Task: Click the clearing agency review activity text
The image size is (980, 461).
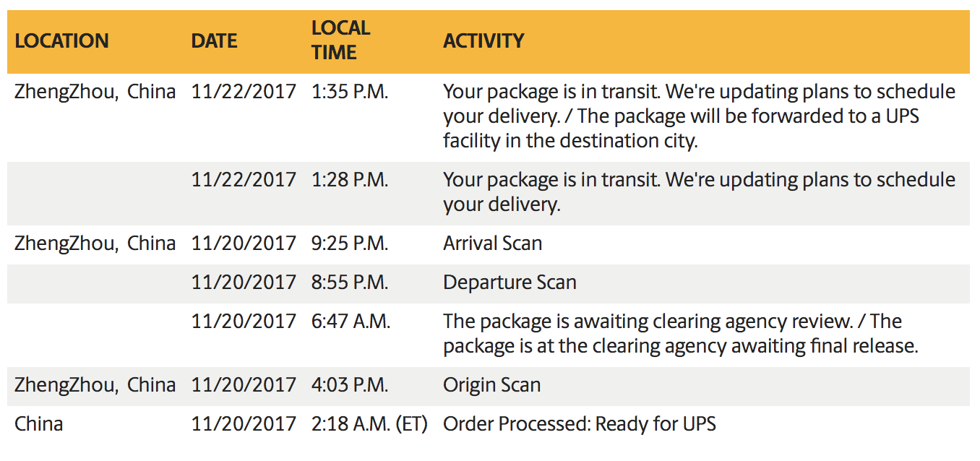Action: (680, 333)
